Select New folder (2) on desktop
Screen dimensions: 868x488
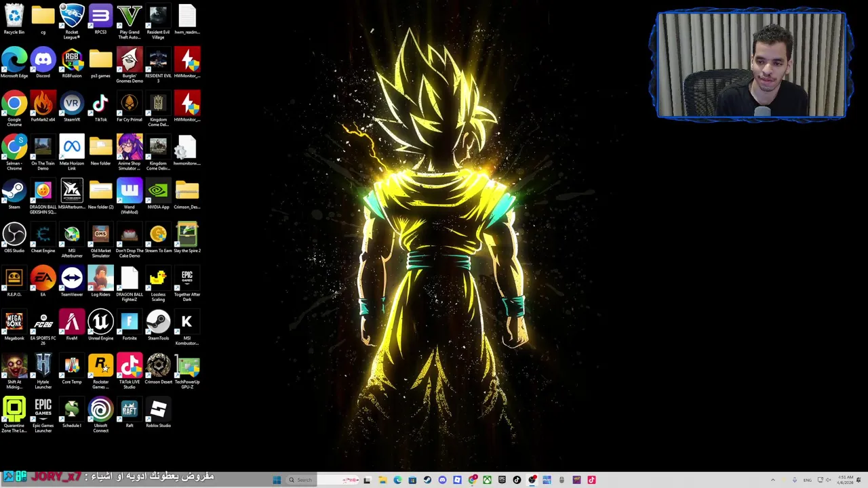point(100,195)
